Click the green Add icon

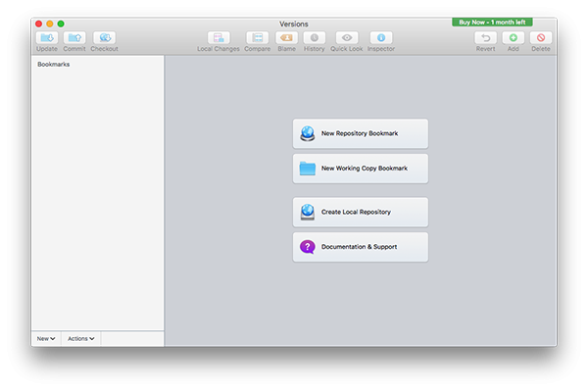(x=514, y=38)
